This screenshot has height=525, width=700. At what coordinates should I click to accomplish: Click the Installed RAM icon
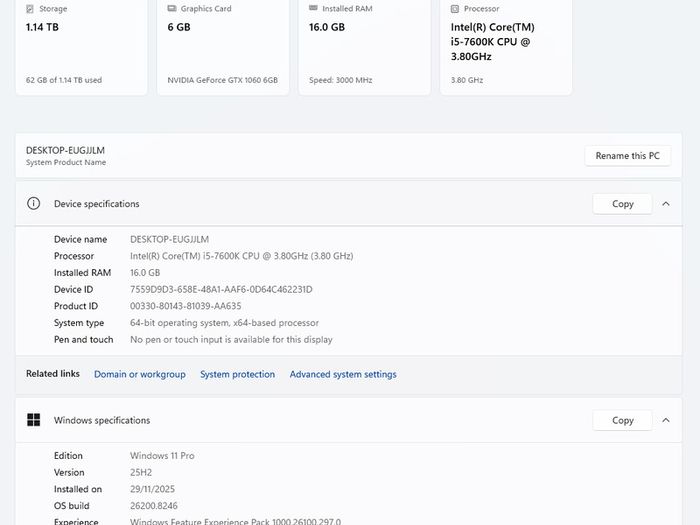pos(313,8)
